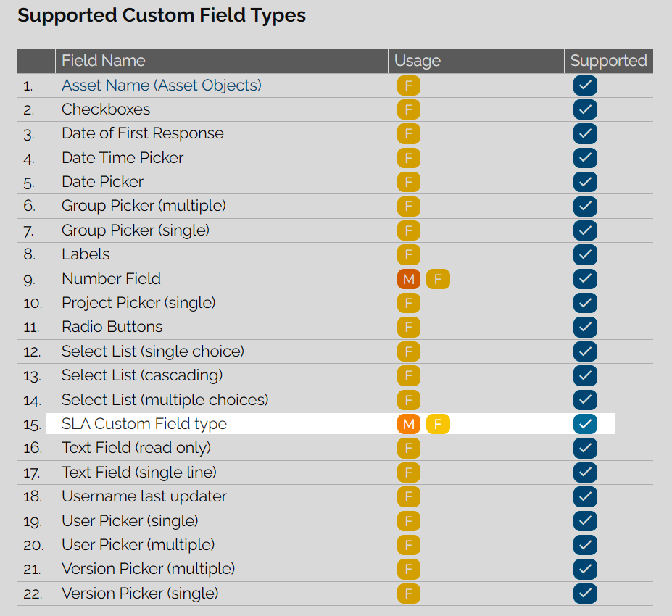Click the orange M badge for Number Field
The width and height of the screenshot is (672, 616).
click(x=408, y=279)
